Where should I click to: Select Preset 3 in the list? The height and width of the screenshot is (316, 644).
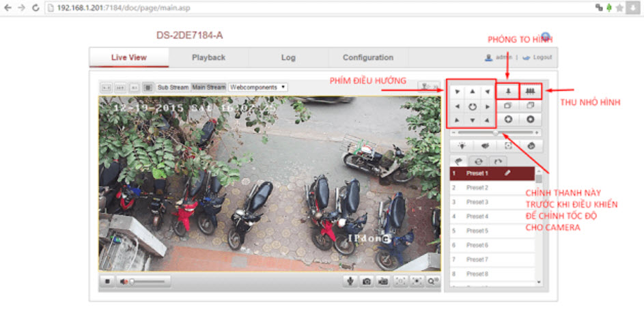click(x=492, y=202)
